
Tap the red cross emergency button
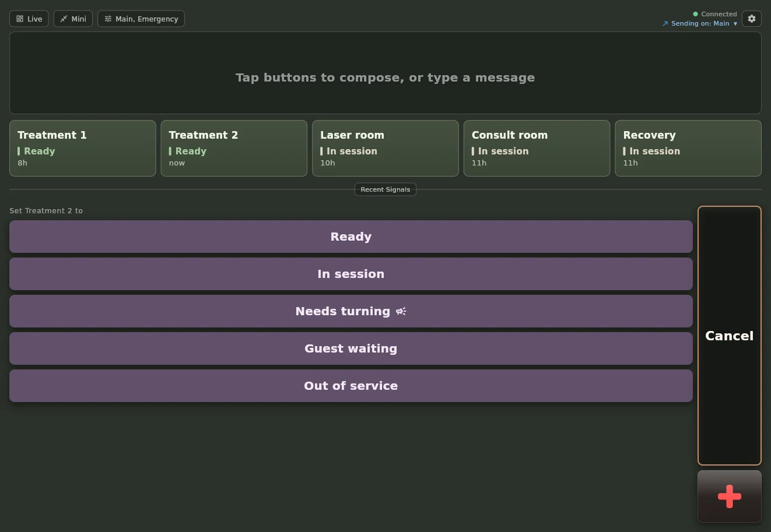pyautogui.click(x=730, y=496)
